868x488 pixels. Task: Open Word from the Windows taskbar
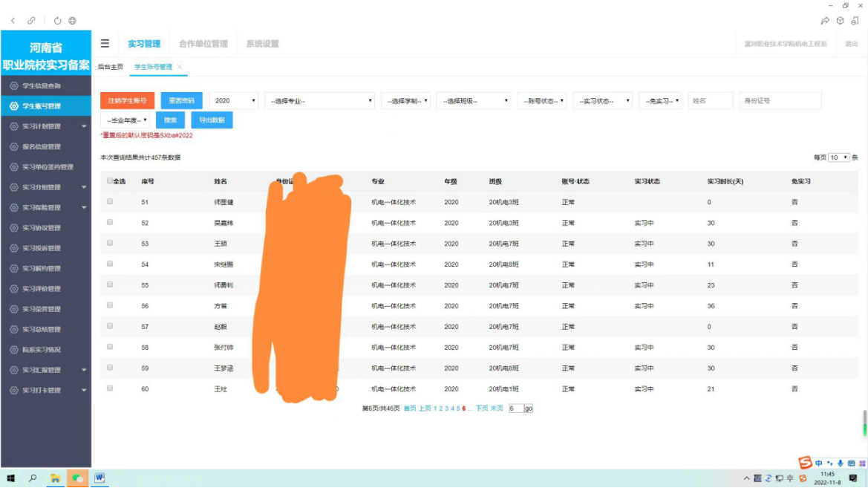coord(99,478)
